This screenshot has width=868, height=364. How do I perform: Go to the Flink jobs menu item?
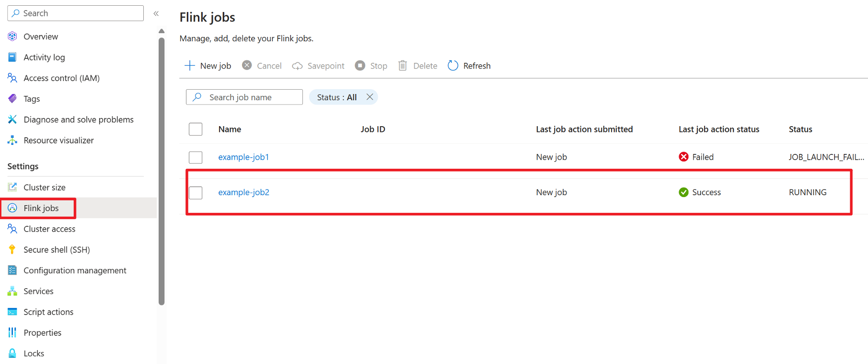pos(41,208)
